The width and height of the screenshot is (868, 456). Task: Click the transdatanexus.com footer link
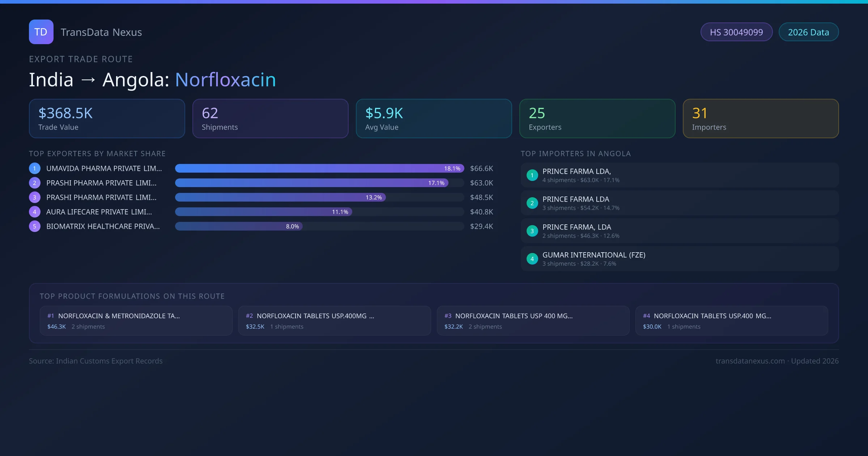click(750, 361)
